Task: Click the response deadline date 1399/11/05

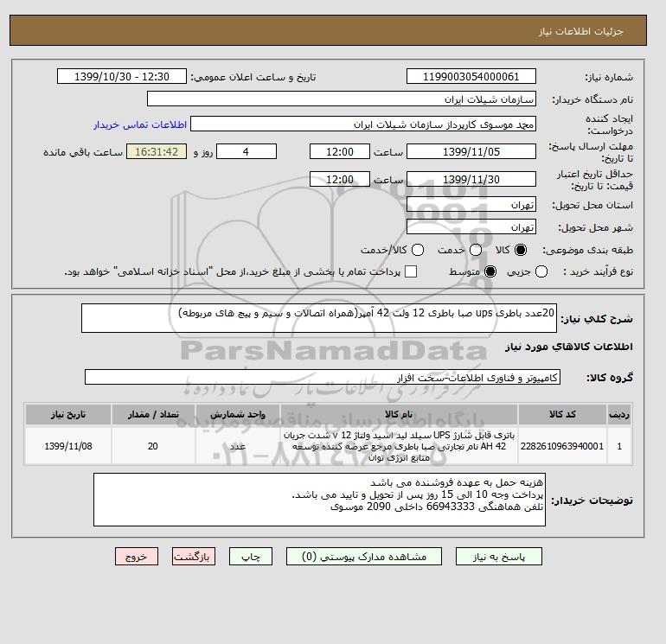Action: pyautogui.click(x=471, y=151)
